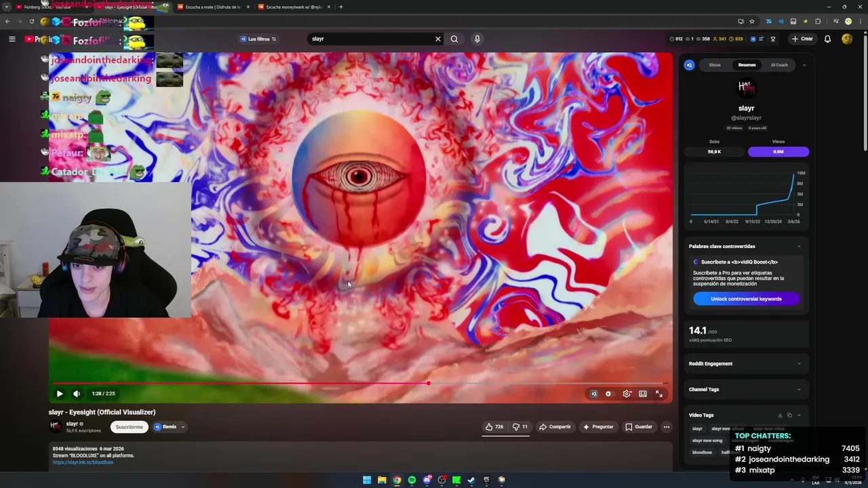Viewport: 868px width, 488px height.
Task: Seek on the red video progress bar
Action: pos(360,384)
